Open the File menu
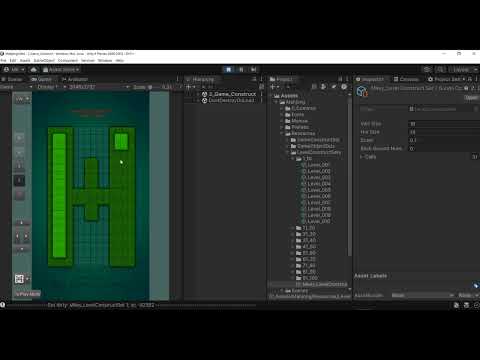This screenshot has width=480, height=360. point(3,61)
